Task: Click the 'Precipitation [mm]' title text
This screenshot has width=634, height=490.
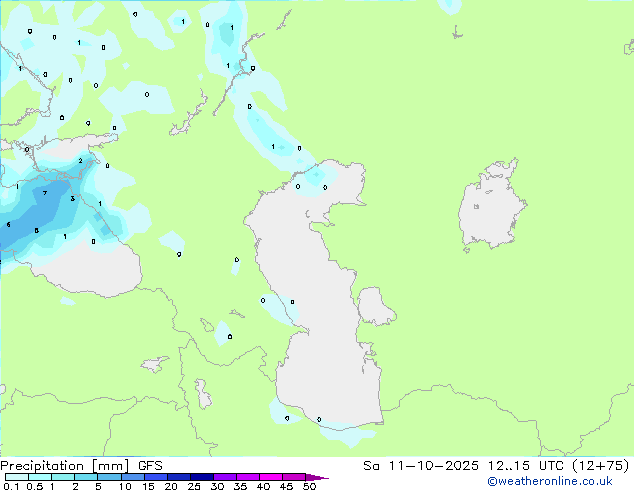Action: pyautogui.click(x=65, y=466)
